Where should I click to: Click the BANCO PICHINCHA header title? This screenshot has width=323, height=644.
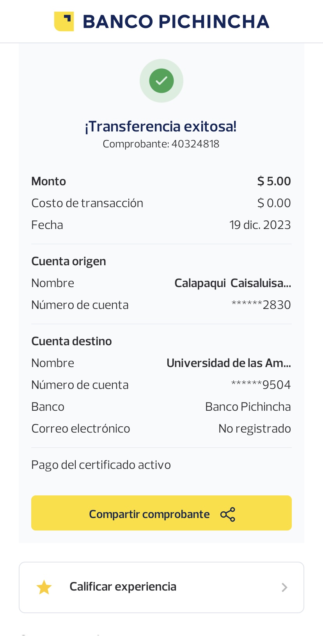176,22
